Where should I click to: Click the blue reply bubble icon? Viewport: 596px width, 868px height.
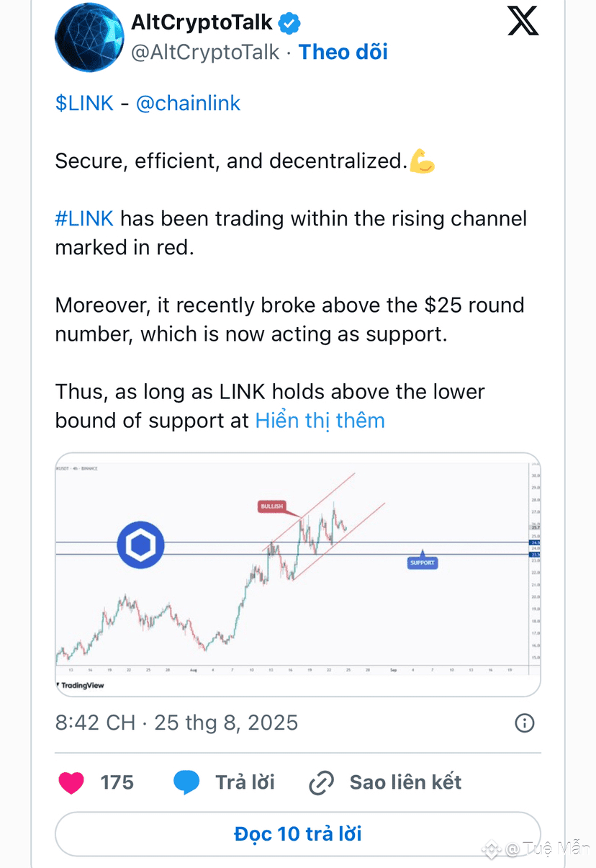(x=187, y=782)
